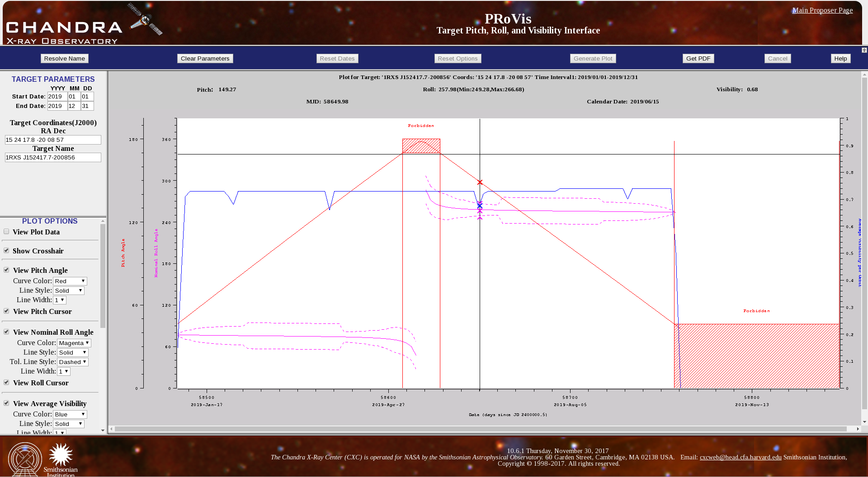Click the blue X visibility cursor marker
The image size is (868, 477).
point(480,205)
